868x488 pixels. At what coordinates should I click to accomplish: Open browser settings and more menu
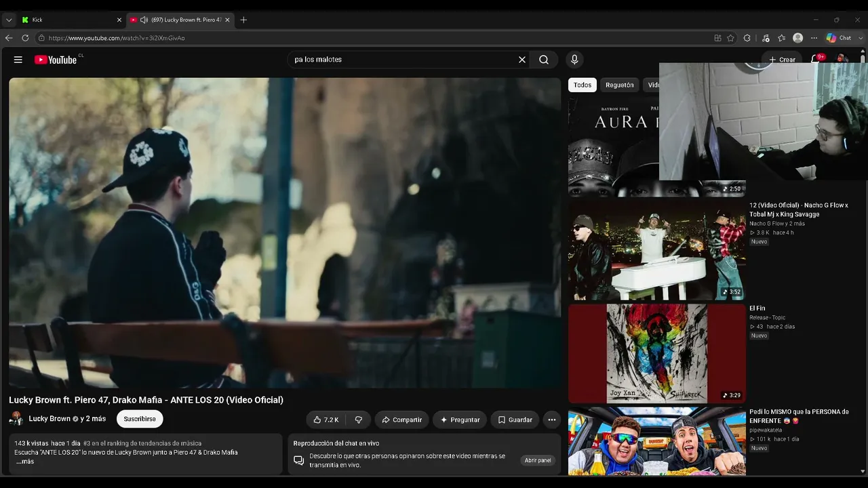point(814,38)
